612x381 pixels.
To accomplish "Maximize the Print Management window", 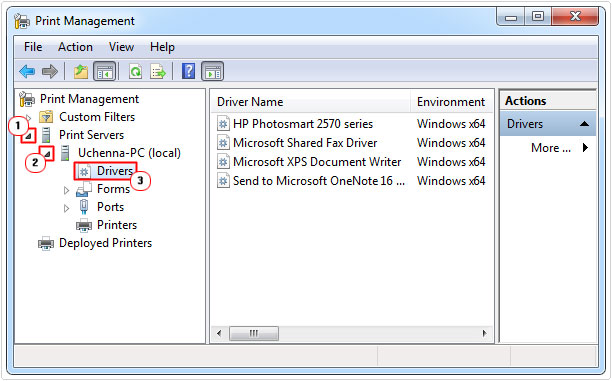I will point(538,17).
